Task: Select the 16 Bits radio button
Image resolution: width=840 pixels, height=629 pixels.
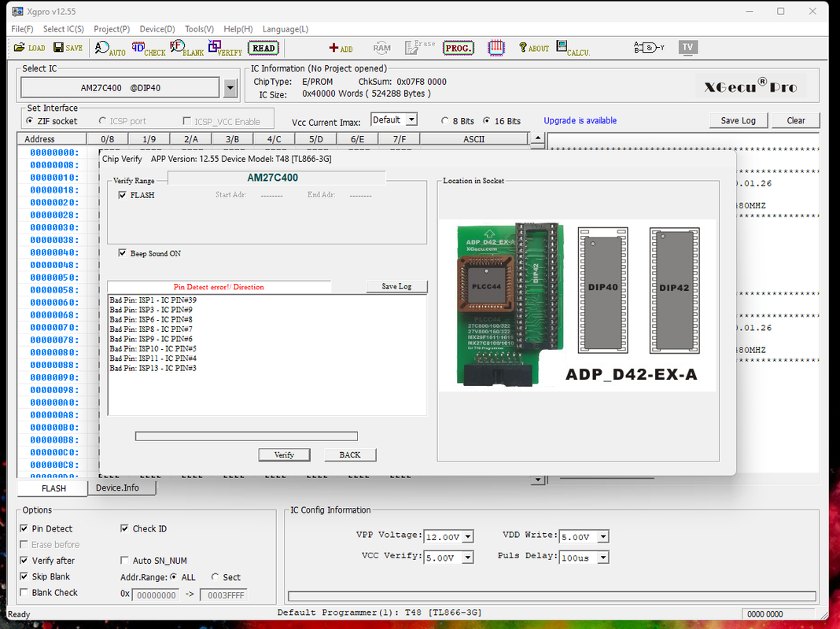Action: click(486, 121)
